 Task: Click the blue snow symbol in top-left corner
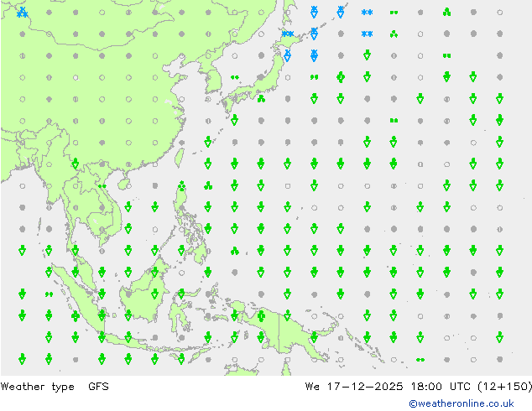pyautogui.click(x=23, y=13)
